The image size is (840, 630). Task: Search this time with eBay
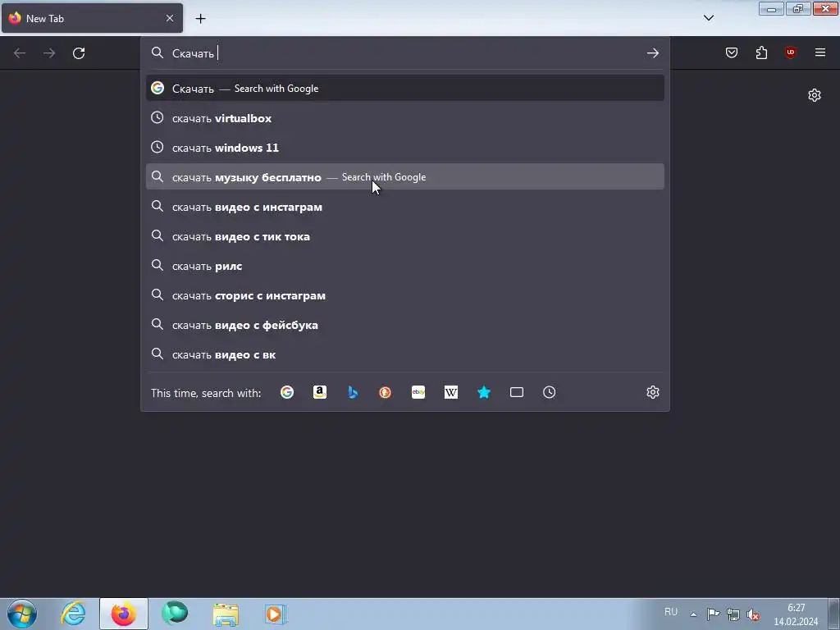418,393
